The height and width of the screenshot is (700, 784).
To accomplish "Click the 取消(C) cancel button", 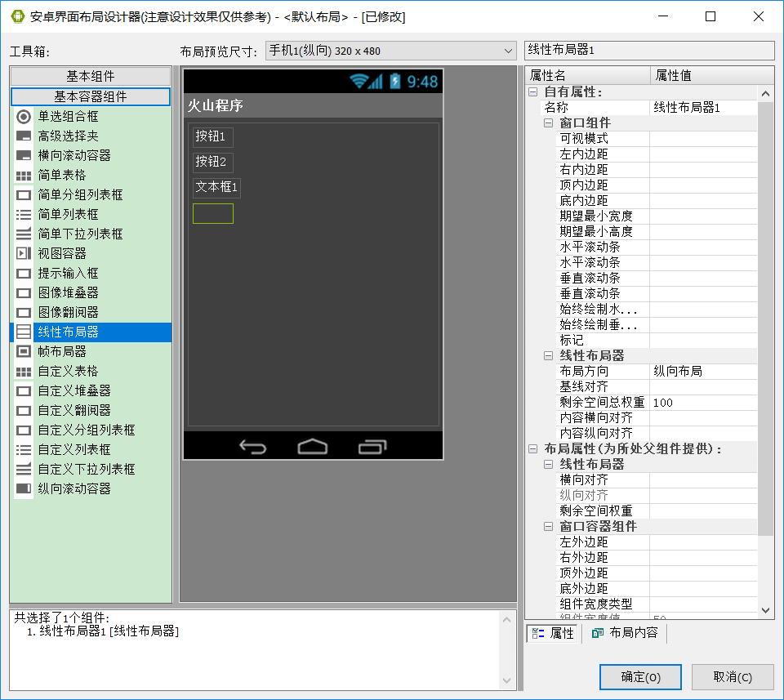I will [733, 677].
